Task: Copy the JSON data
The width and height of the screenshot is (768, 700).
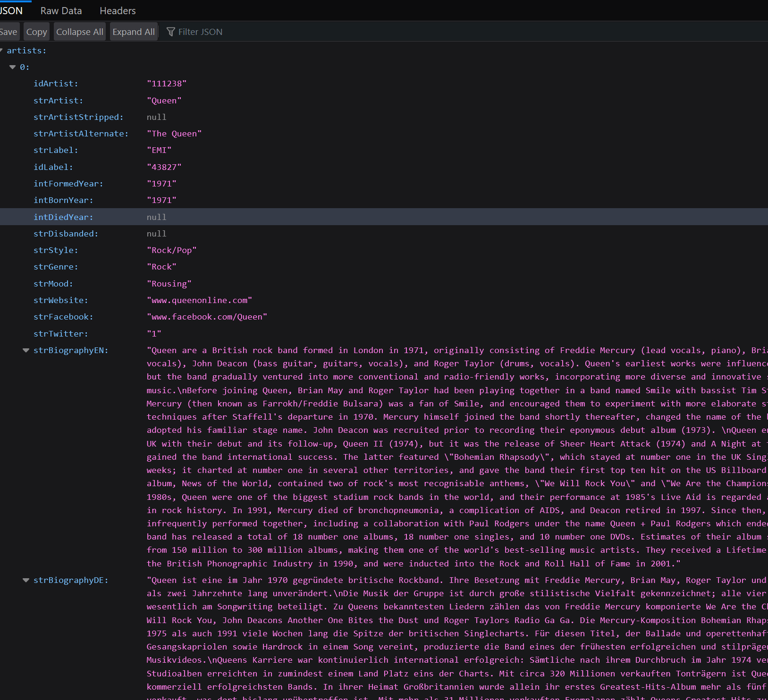Action: tap(36, 31)
